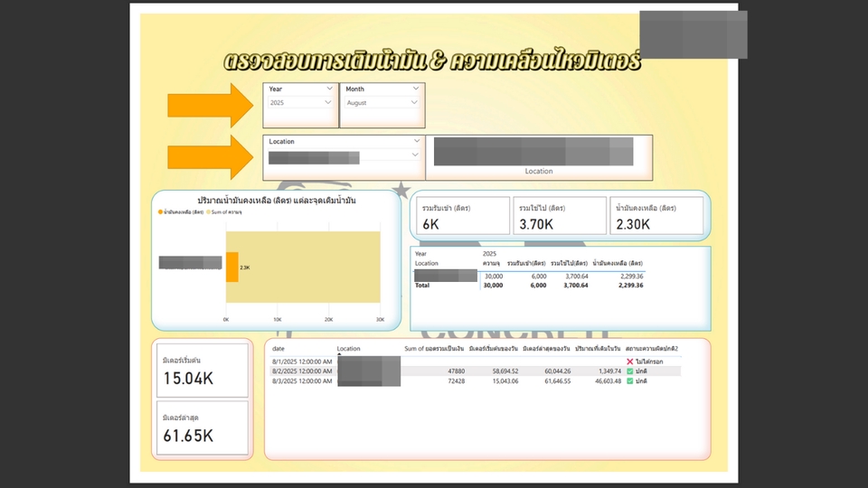
Task: Select the beige capacity bar in chart
Action: tap(309, 267)
